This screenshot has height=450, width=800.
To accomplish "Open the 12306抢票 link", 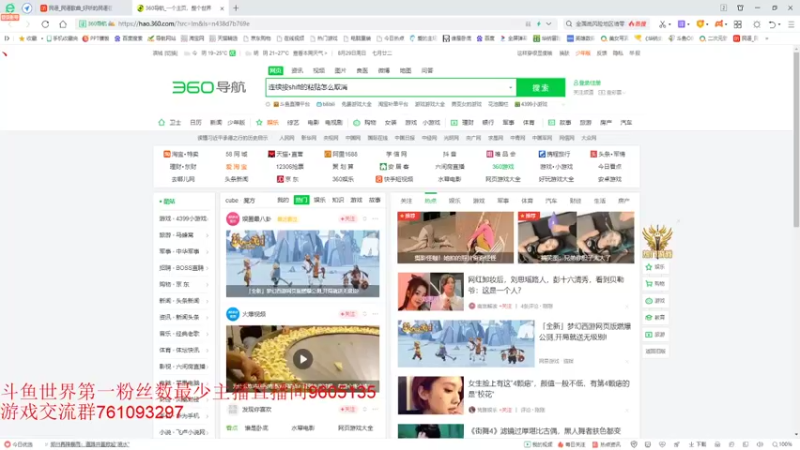I will pos(290,166).
